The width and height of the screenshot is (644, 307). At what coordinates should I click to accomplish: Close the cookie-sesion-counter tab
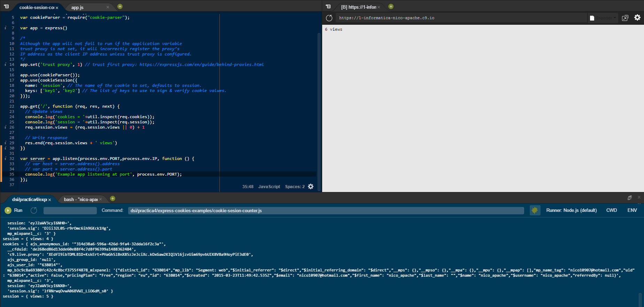coord(57,8)
